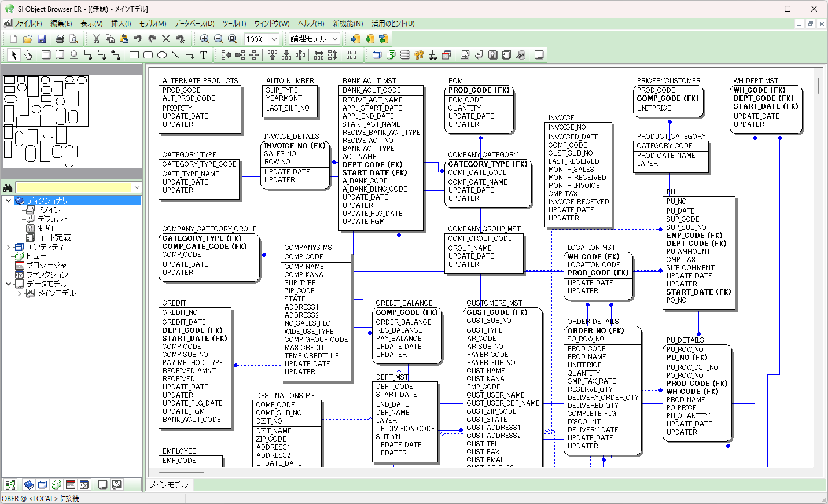This screenshot has height=504, width=828.
Task: Click the Cut scissors icon
Action: coord(96,39)
